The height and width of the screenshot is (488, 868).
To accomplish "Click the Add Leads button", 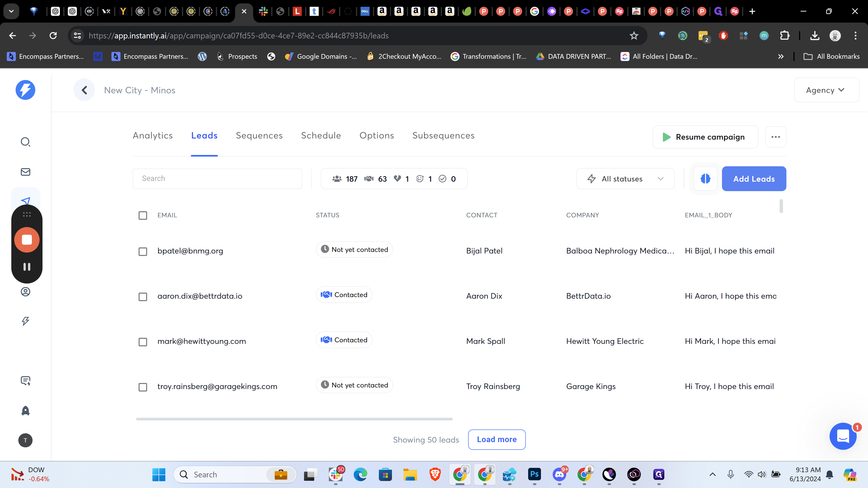I will click(x=754, y=178).
